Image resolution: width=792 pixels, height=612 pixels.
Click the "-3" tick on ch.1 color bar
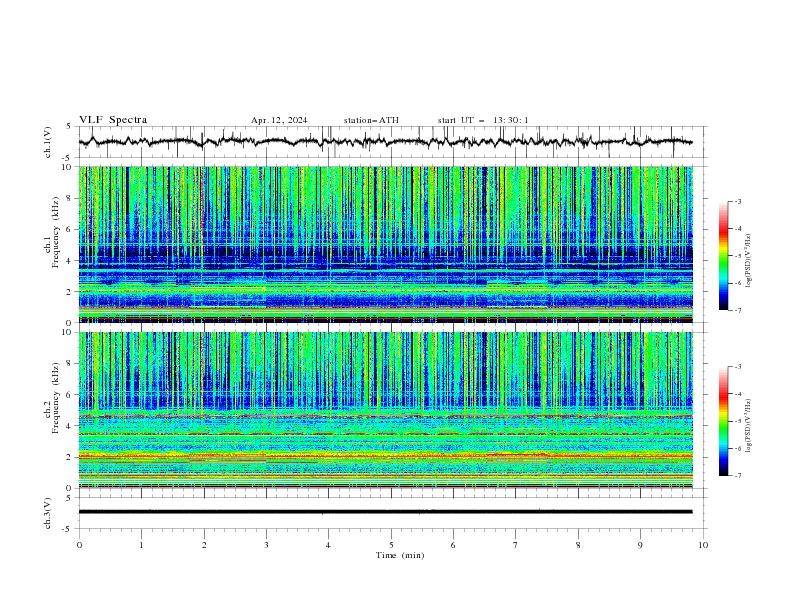pyautogui.click(x=737, y=201)
